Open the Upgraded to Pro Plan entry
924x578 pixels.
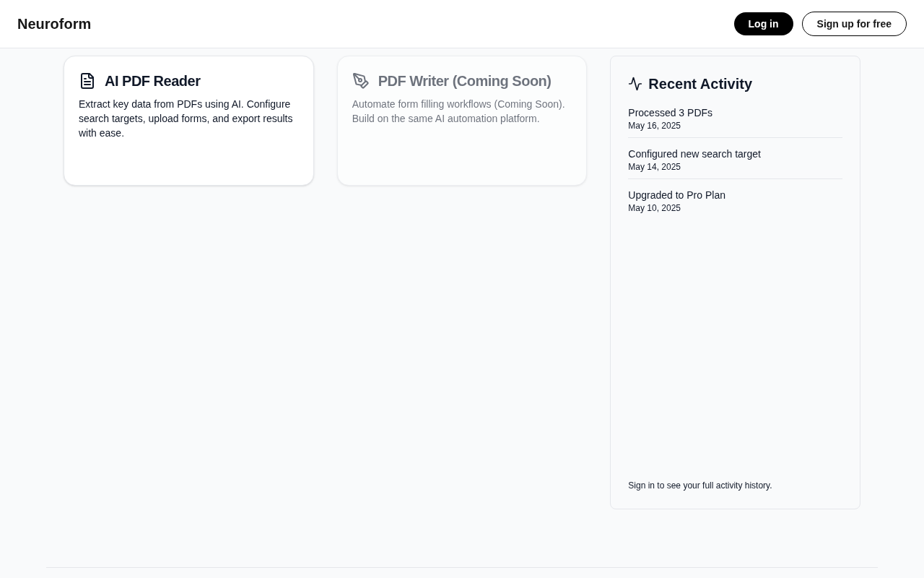point(676,195)
